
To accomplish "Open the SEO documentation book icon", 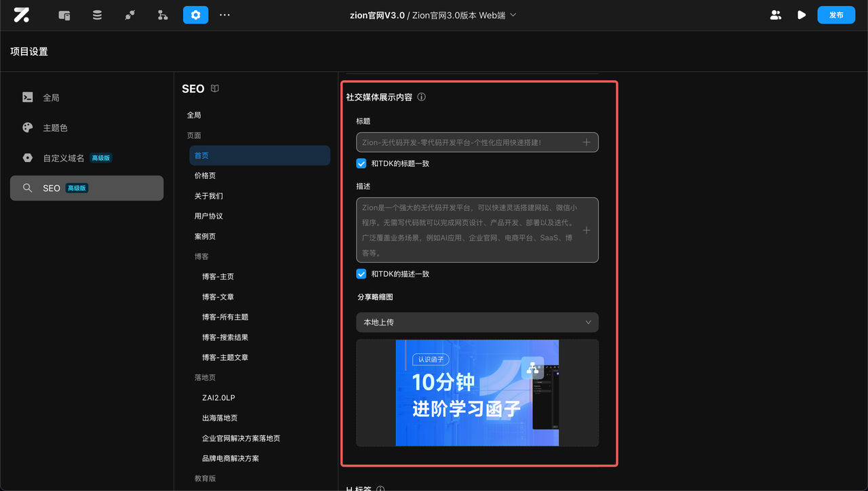I will [x=215, y=88].
